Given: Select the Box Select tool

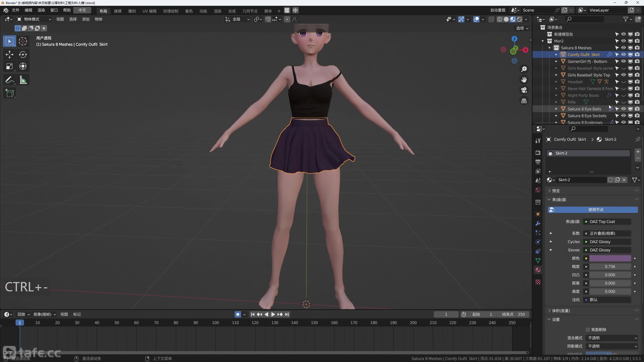Looking at the screenshot, I should tap(10, 41).
